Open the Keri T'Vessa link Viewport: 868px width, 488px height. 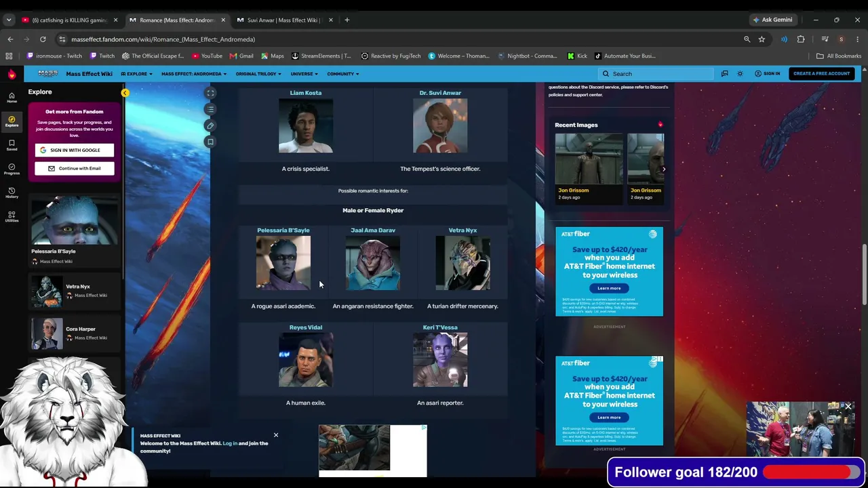click(x=440, y=327)
